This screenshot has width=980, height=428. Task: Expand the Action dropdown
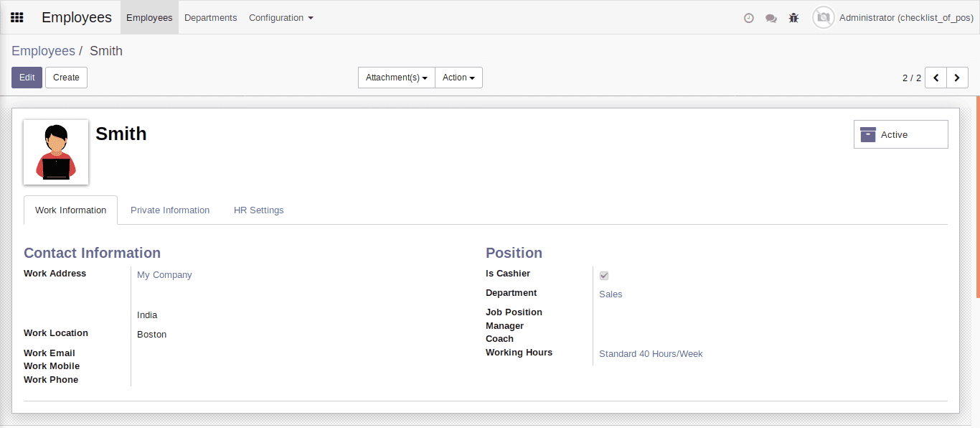pos(458,78)
